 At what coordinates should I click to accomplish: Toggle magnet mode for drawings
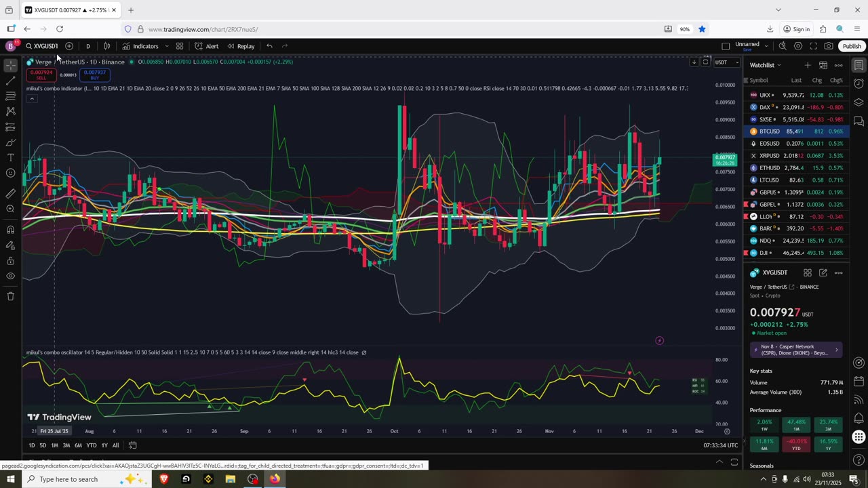[10, 229]
